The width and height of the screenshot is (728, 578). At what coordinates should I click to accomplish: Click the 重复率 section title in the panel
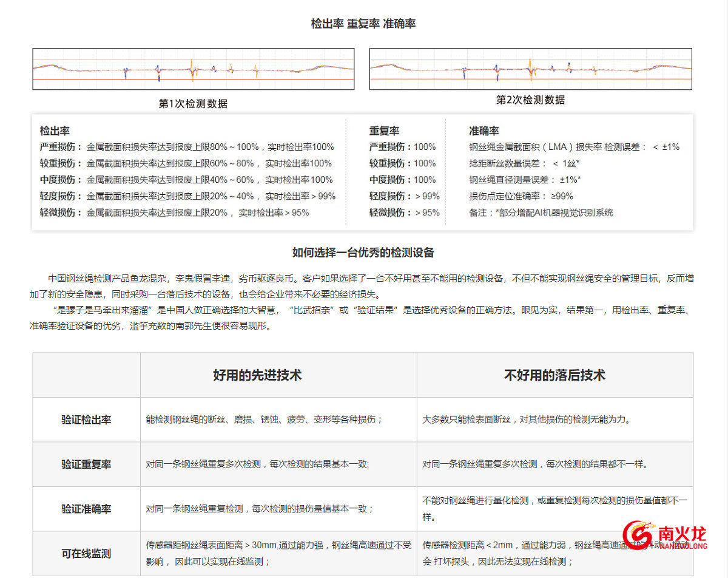pos(384,131)
